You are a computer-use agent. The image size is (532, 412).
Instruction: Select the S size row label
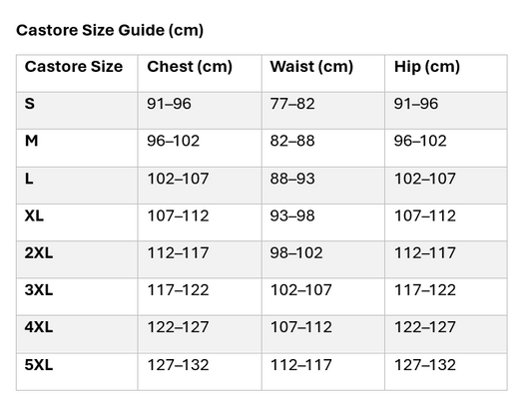tap(30, 104)
